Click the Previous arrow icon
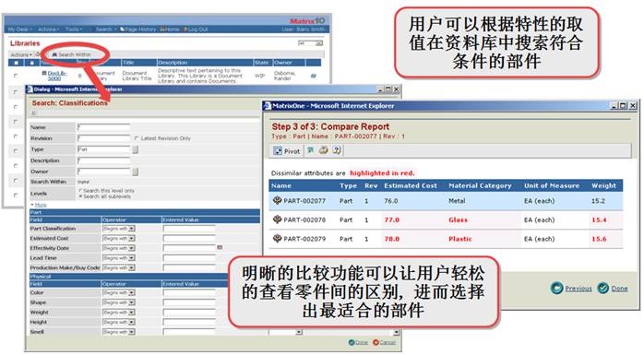Viewport: 644px width, 355px height. pos(556,288)
